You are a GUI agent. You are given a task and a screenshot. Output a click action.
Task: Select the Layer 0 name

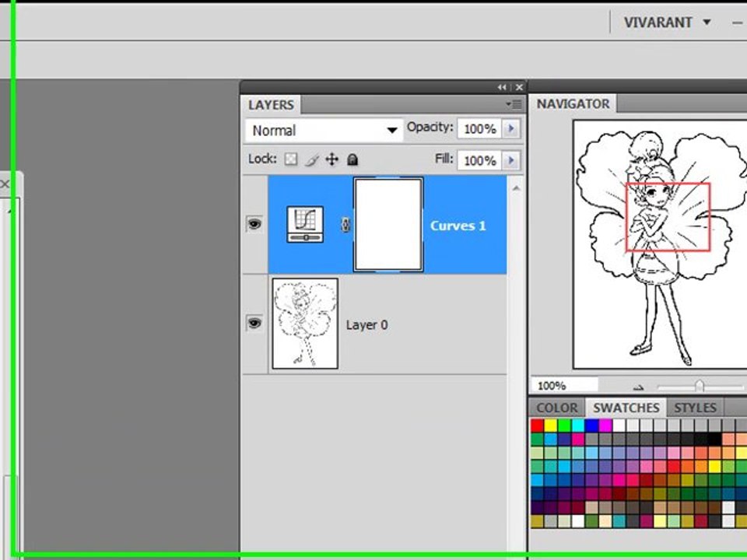(366, 325)
